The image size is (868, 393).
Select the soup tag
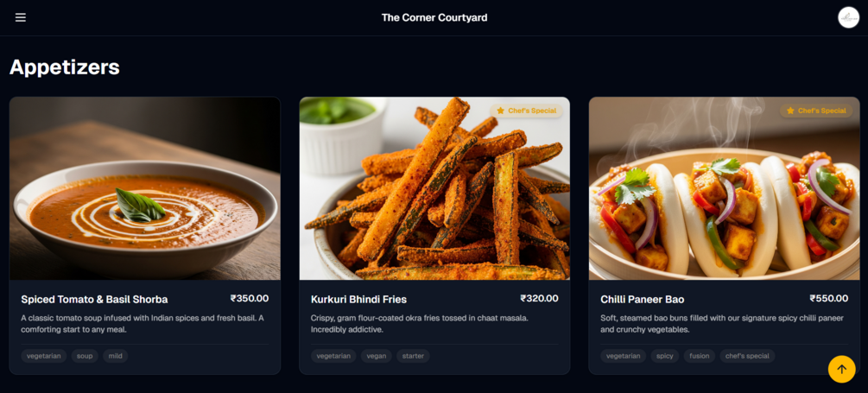point(85,356)
